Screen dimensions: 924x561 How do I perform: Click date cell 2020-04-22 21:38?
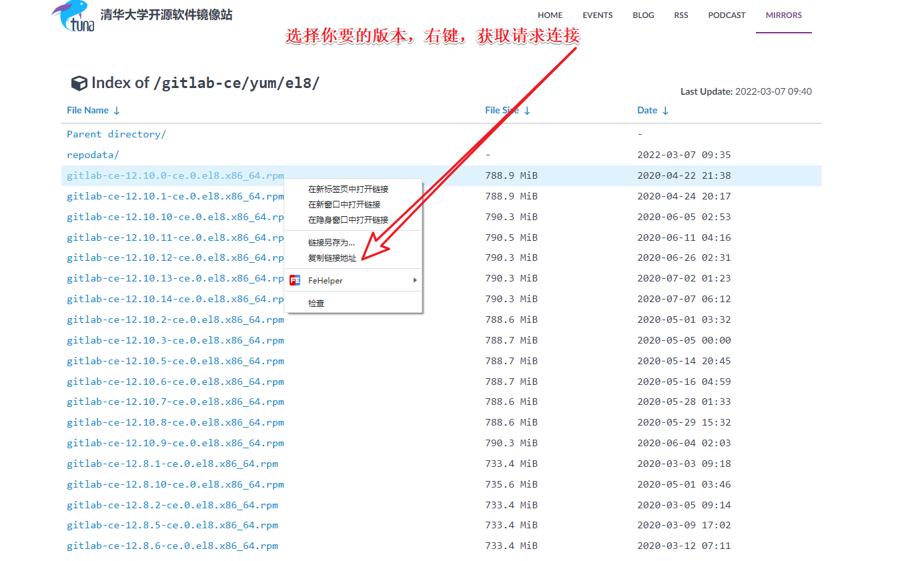pos(684,175)
